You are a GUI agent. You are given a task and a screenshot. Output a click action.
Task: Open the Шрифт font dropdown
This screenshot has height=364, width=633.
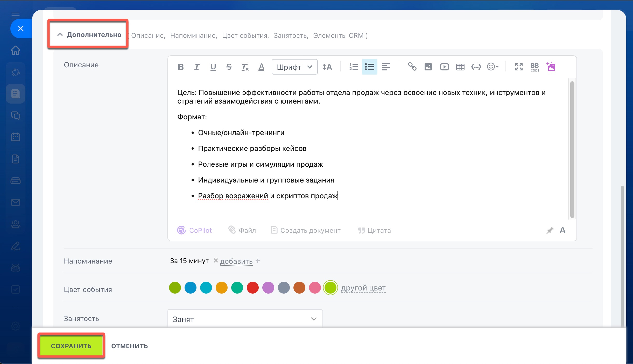(294, 67)
